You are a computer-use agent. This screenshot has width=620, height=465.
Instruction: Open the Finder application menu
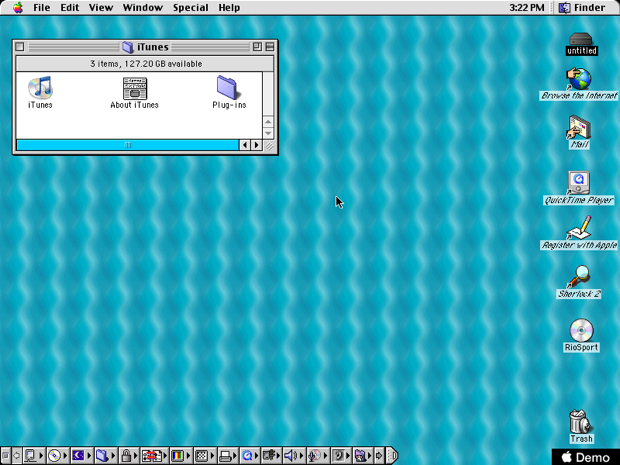coord(582,8)
